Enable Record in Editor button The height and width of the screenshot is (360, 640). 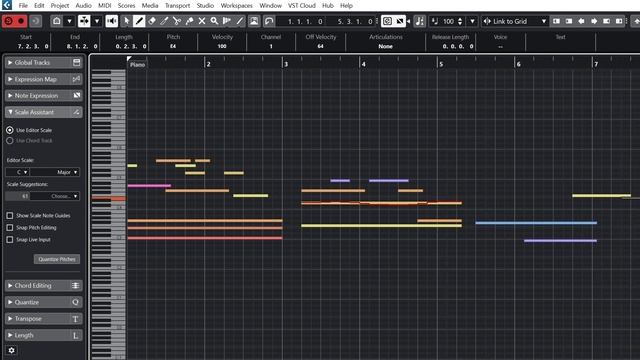21,21
